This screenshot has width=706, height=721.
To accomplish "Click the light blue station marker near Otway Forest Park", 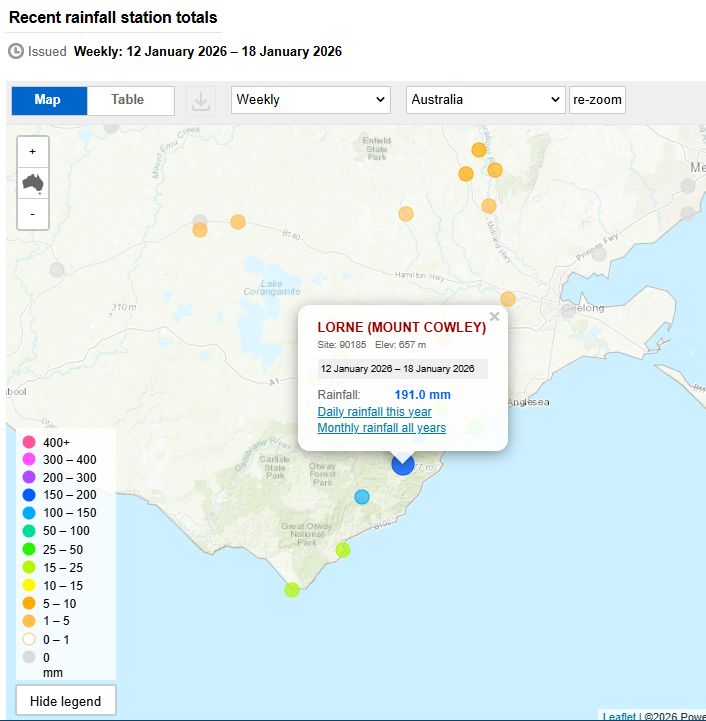I will (x=362, y=497).
